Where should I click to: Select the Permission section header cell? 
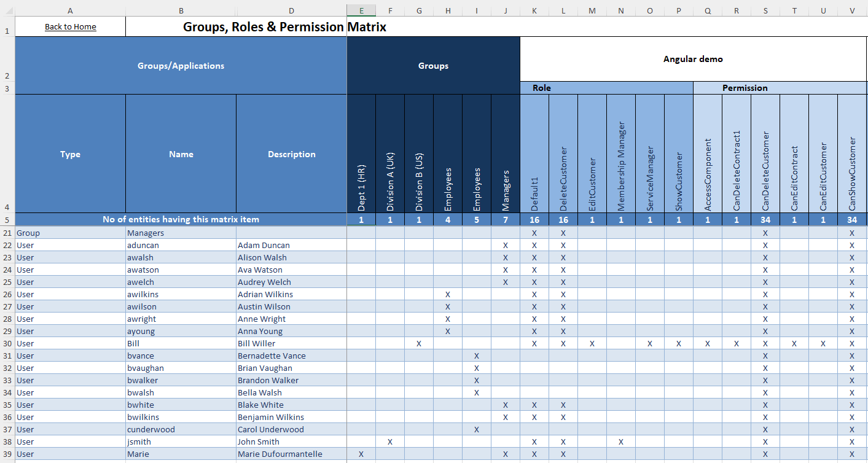[x=745, y=88]
